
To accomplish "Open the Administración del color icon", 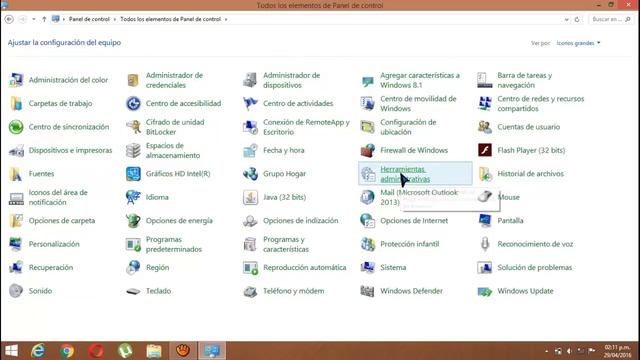I will [x=16, y=80].
